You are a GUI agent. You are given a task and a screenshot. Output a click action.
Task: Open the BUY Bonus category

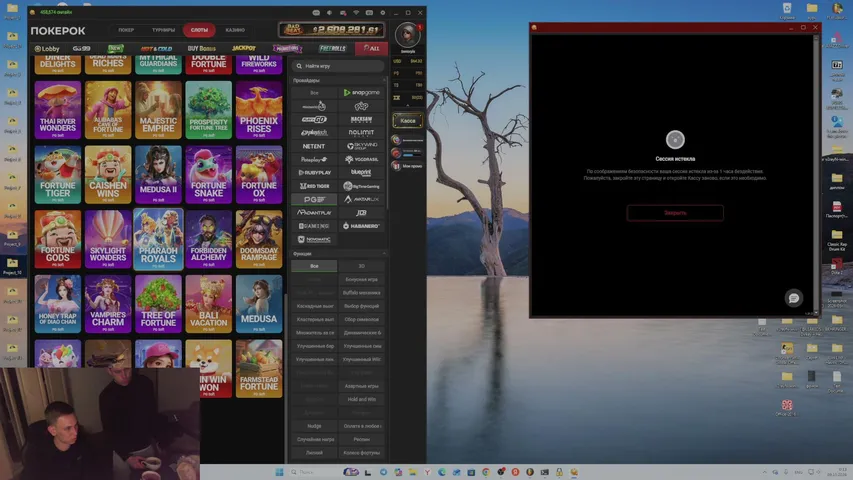tap(202, 48)
